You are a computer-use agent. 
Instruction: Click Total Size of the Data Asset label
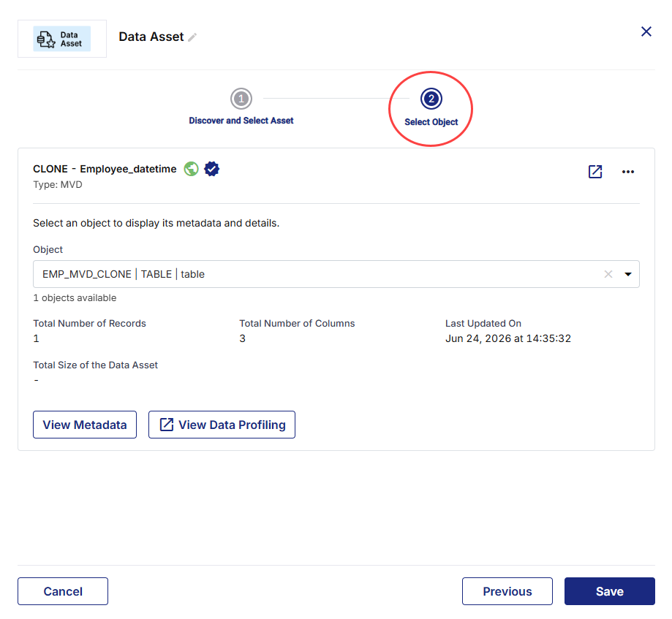pos(95,365)
